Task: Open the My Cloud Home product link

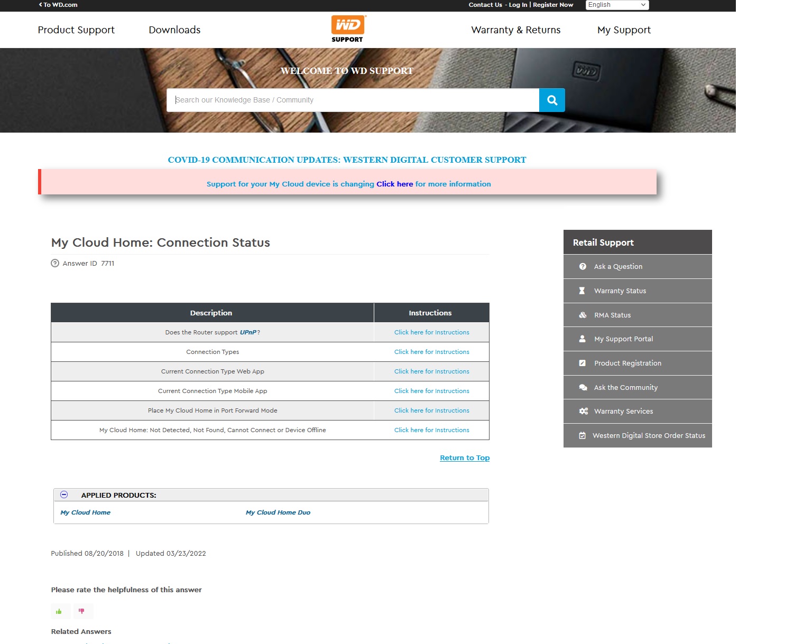Action: [x=85, y=512]
